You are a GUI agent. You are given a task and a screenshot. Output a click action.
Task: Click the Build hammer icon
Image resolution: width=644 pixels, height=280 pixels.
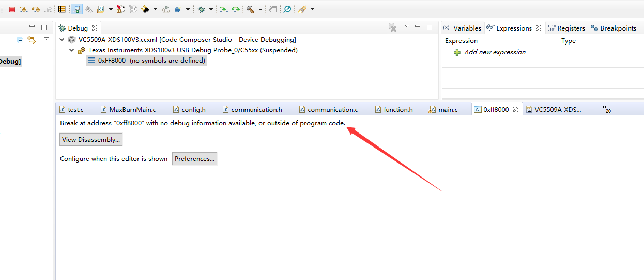[251, 9]
